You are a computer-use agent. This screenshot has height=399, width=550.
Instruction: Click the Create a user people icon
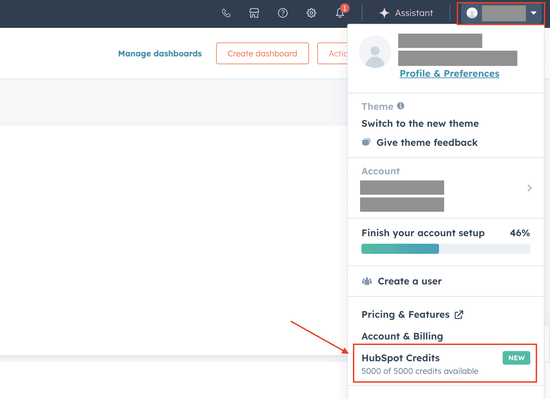click(x=367, y=281)
